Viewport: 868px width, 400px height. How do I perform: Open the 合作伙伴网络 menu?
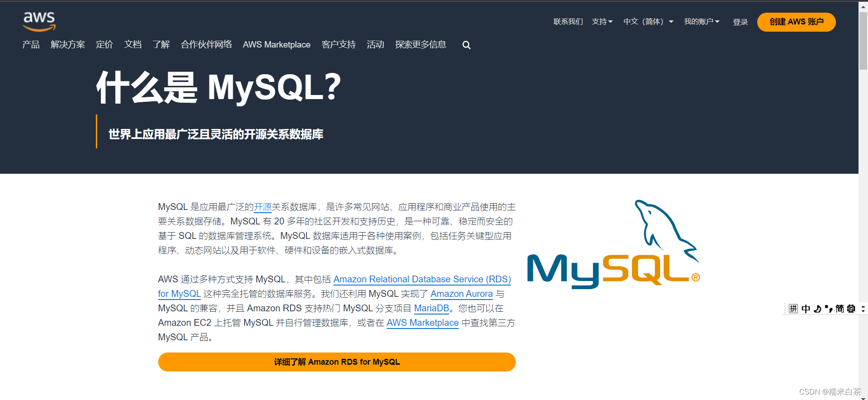click(x=206, y=44)
